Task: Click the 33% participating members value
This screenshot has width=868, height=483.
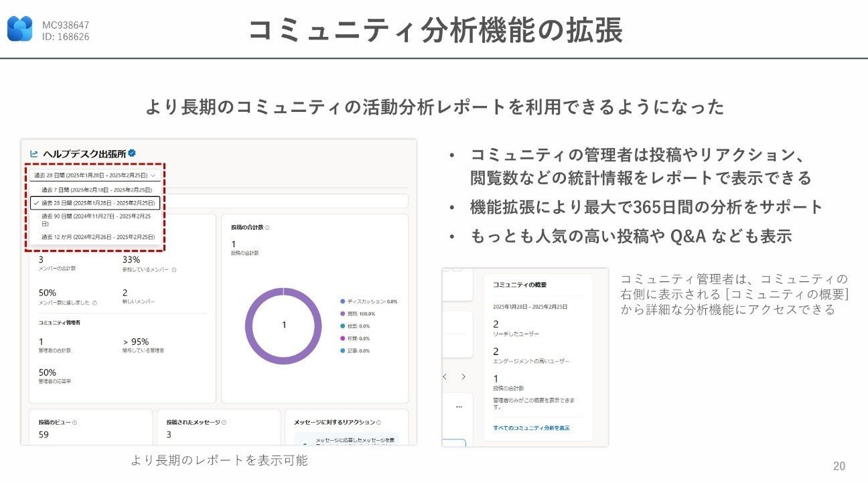Action: (x=131, y=259)
